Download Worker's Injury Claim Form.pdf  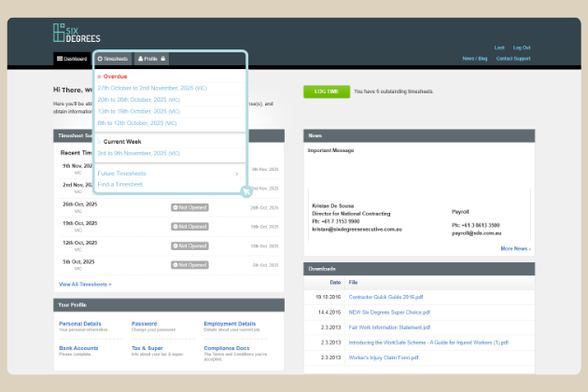point(384,357)
